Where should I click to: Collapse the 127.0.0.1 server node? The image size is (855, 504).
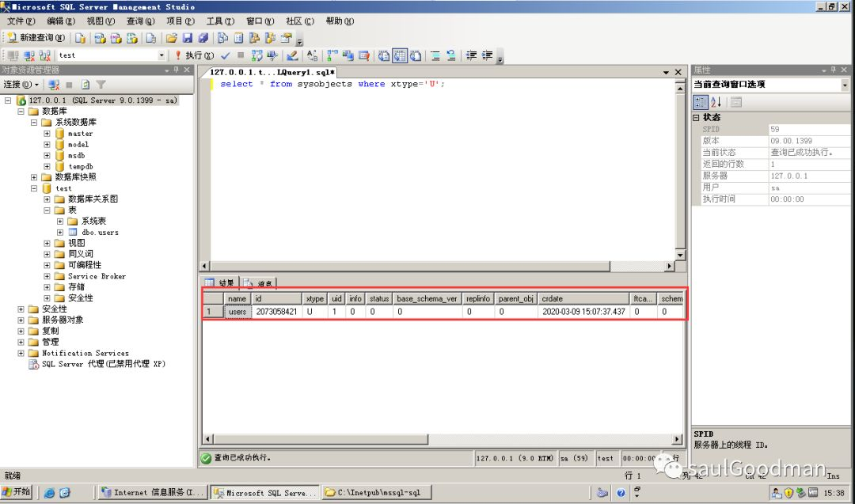point(8,100)
